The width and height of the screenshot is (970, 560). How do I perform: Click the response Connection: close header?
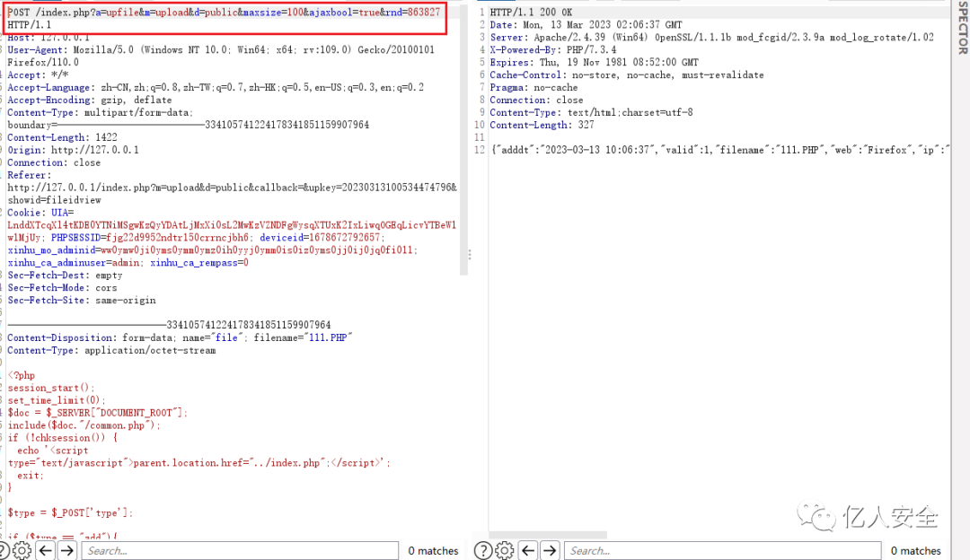pyautogui.click(x=536, y=100)
